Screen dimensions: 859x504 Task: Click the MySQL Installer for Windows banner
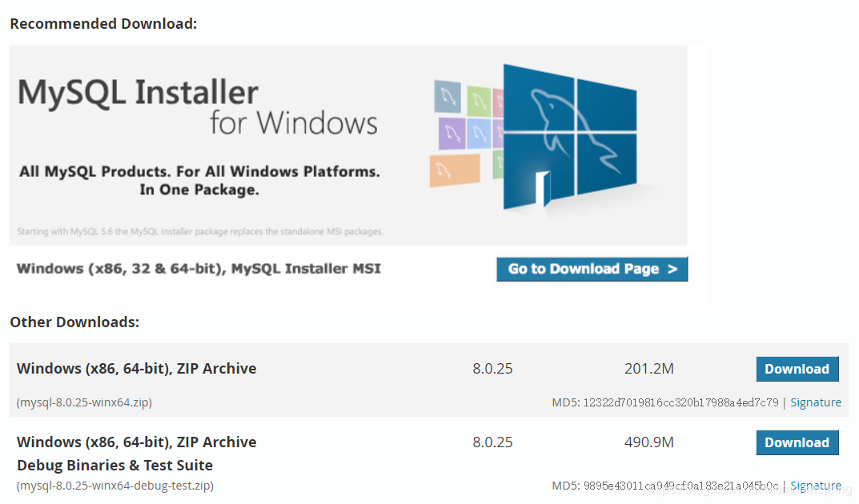click(x=348, y=146)
